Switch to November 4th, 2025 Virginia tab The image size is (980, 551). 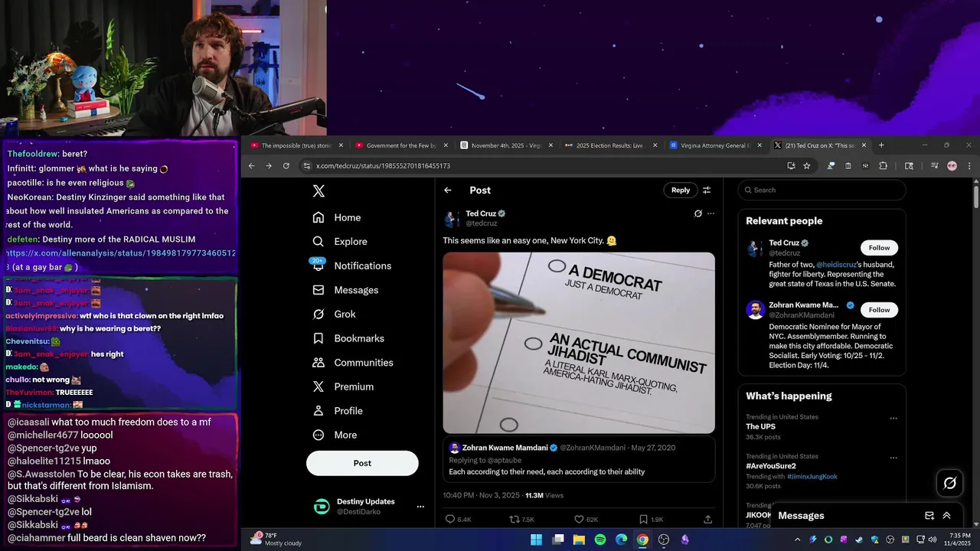pos(505,145)
